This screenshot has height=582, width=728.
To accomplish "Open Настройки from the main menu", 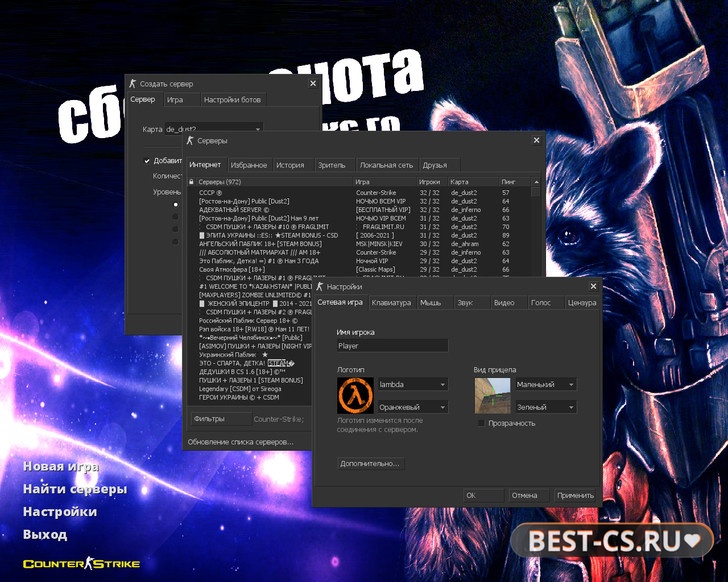I will tap(60, 512).
